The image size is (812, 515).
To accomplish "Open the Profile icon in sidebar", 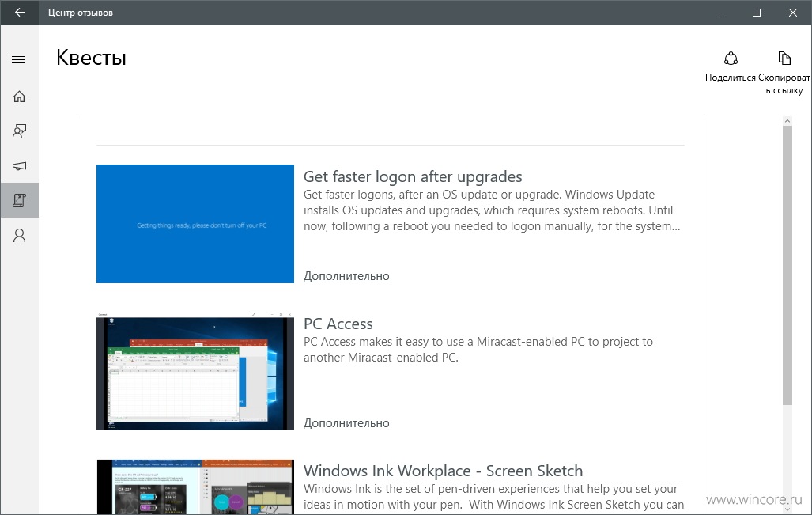I will click(19, 235).
